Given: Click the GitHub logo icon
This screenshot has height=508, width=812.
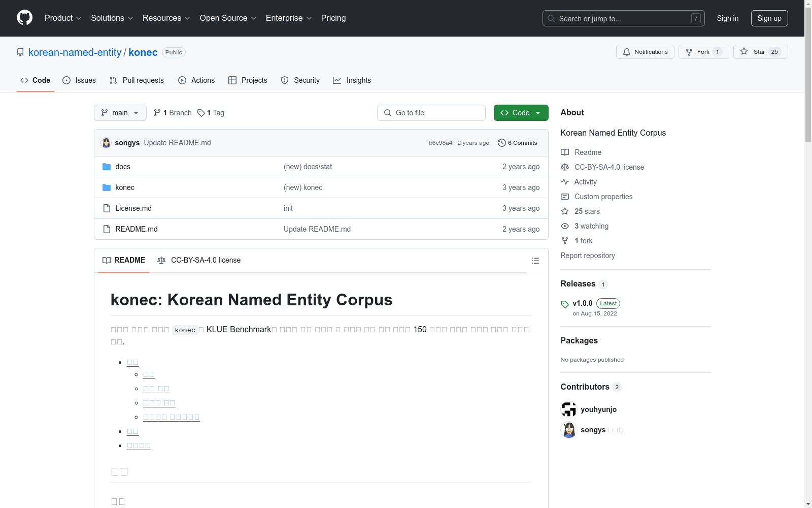Looking at the screenshot, I should pos(24,18).
